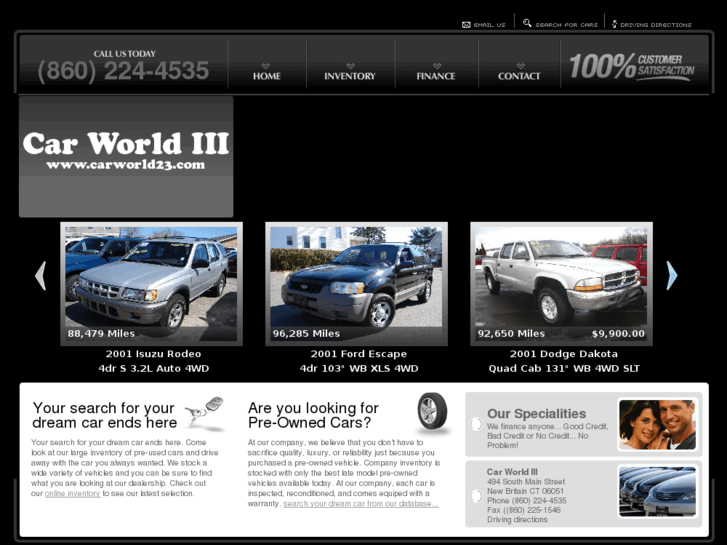727x545 pixels.
Task: Go to the Finance page
Action: (436, 76)
